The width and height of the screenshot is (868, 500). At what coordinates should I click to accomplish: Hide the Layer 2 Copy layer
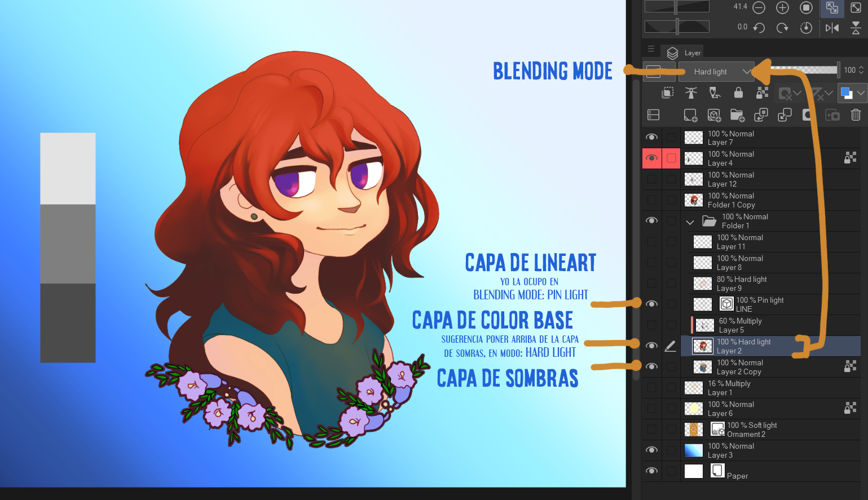pyautogui.click(x=651, y=367)
